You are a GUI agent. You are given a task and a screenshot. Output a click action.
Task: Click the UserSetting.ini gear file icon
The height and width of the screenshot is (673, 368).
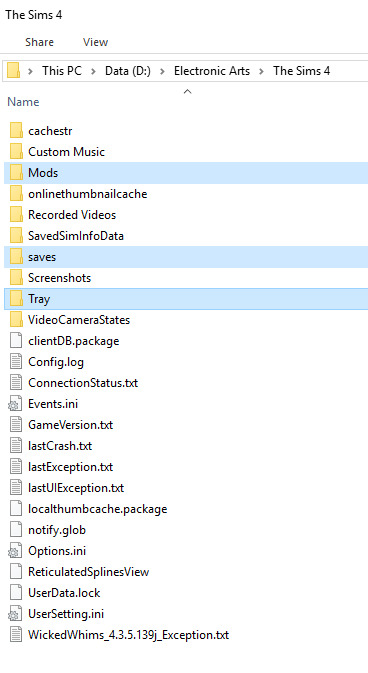pyautogui.click(x=15, y=614)
